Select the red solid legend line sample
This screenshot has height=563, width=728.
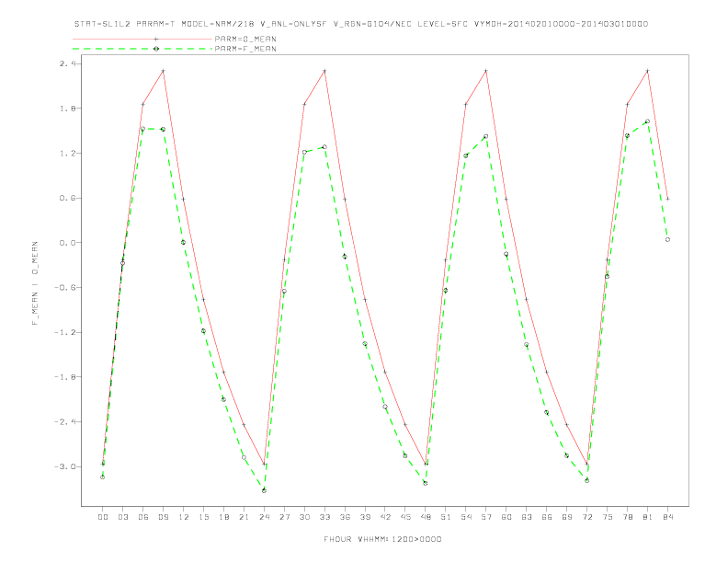142,39
